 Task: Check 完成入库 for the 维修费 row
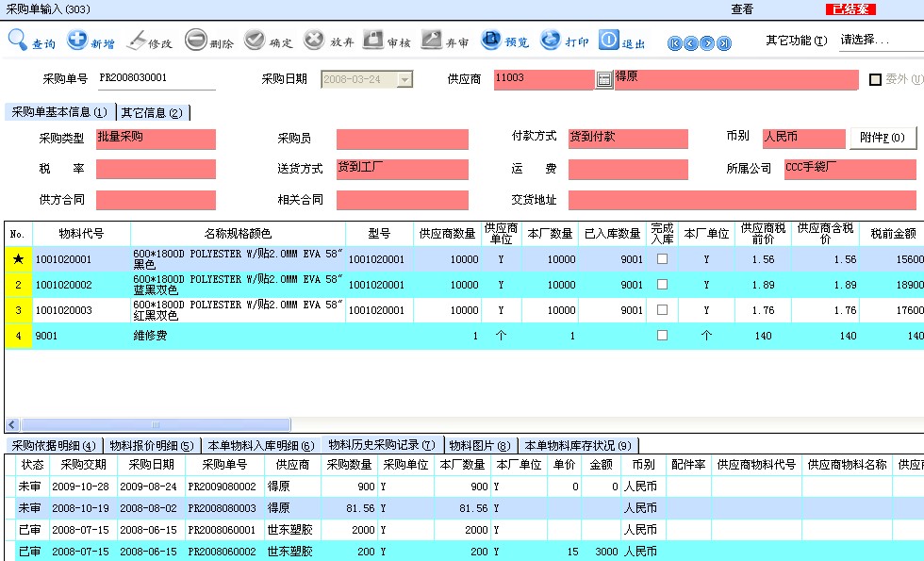(662, 335)
